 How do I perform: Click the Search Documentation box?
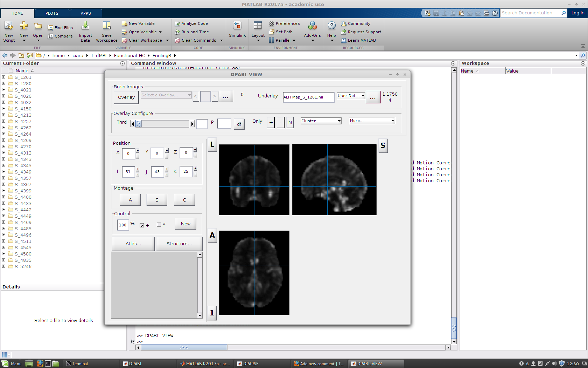pyautogui.click(x=530, y=13)
